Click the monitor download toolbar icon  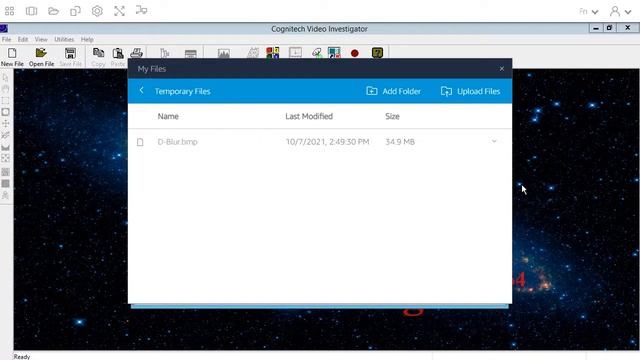pos(295,53)
